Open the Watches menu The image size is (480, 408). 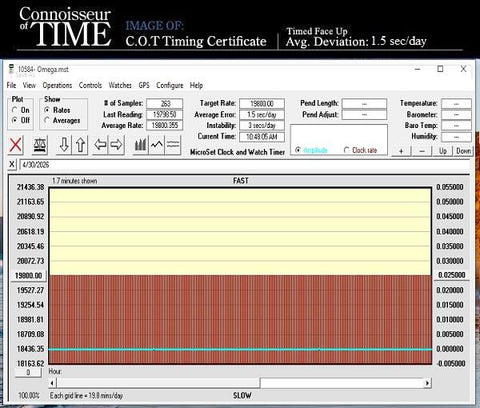(x=120, y=85)
